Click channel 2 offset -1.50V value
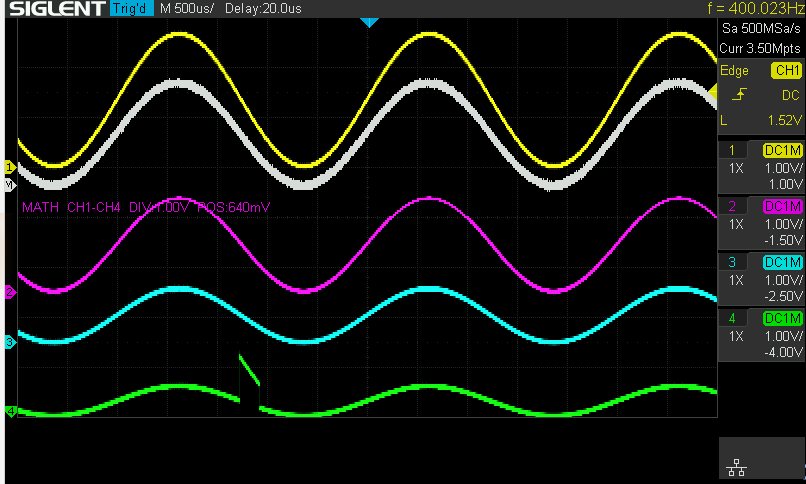Viewport: 806px width, 484px height. click(783, 240)
